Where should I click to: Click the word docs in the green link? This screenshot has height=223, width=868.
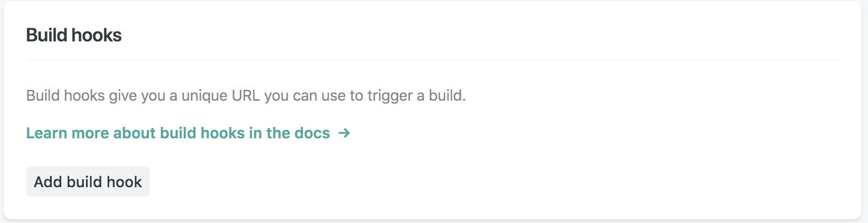[x=312, y=133]
